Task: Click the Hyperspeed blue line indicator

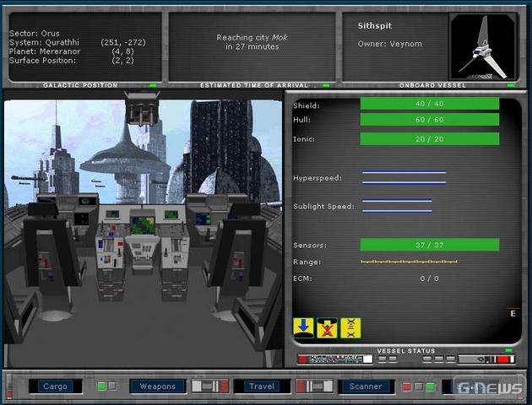Action: (x=404, y=177)
